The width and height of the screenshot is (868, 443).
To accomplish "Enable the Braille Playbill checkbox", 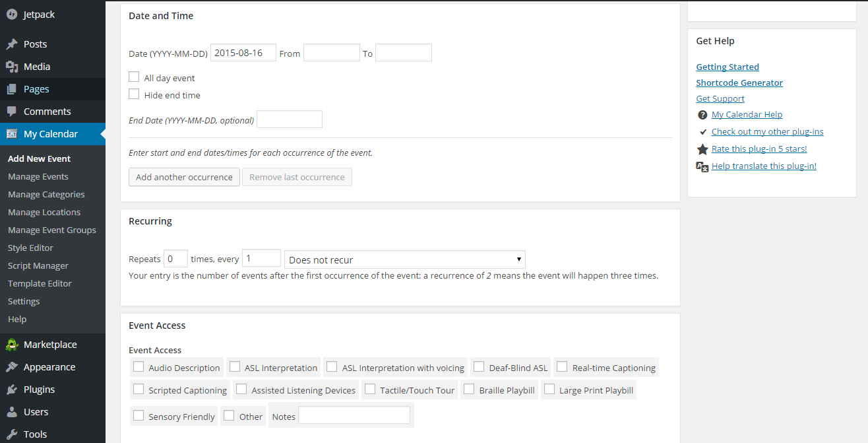I will [x=469, y=390].
